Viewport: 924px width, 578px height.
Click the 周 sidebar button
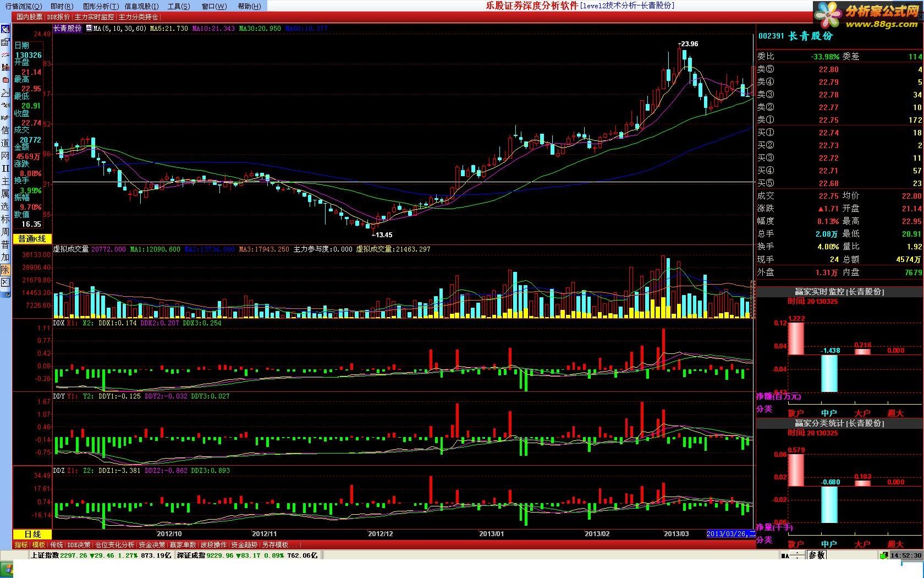coord(5,231)
